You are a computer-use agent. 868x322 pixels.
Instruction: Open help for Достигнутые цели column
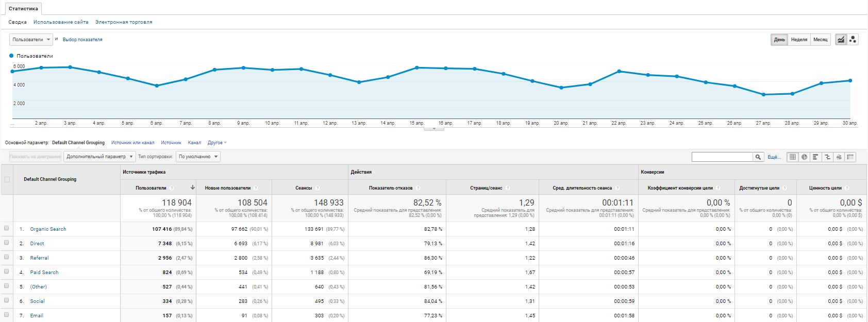tap(784, 188)
